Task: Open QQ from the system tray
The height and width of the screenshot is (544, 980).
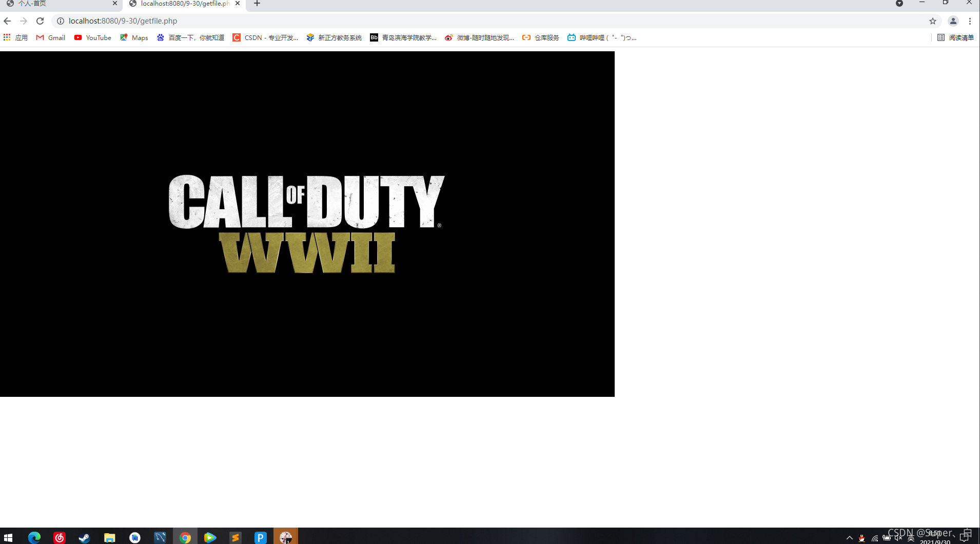Action: click(x=861, y=538)
